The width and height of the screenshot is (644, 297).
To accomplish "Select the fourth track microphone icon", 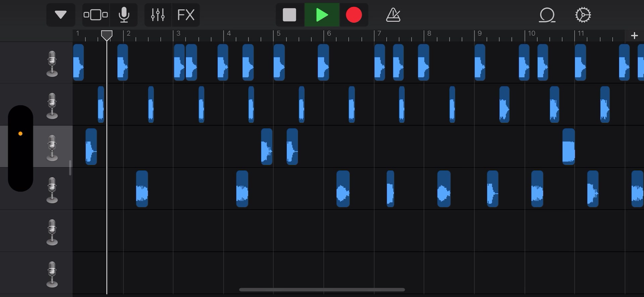I will [52, 190].
